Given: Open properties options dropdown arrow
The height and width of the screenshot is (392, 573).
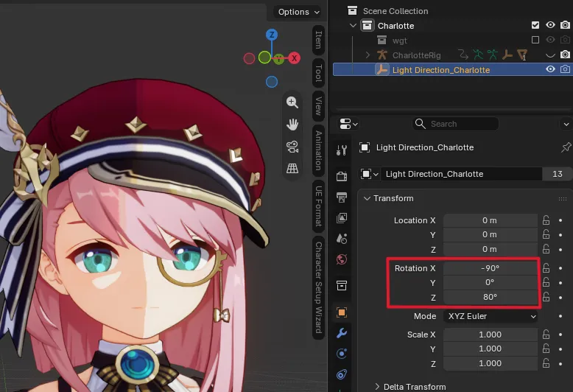Looking at the screenshot, I should click(x=566, y=125).
